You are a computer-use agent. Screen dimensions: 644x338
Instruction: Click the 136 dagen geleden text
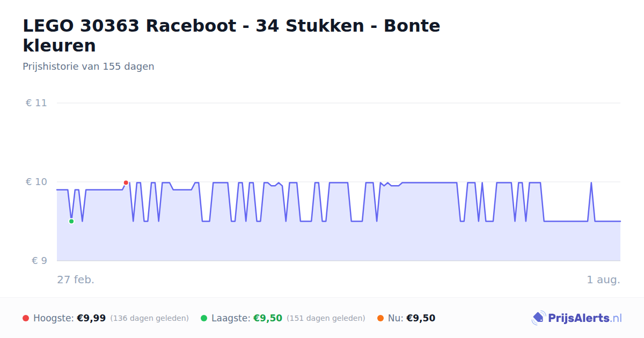[150, 318]
